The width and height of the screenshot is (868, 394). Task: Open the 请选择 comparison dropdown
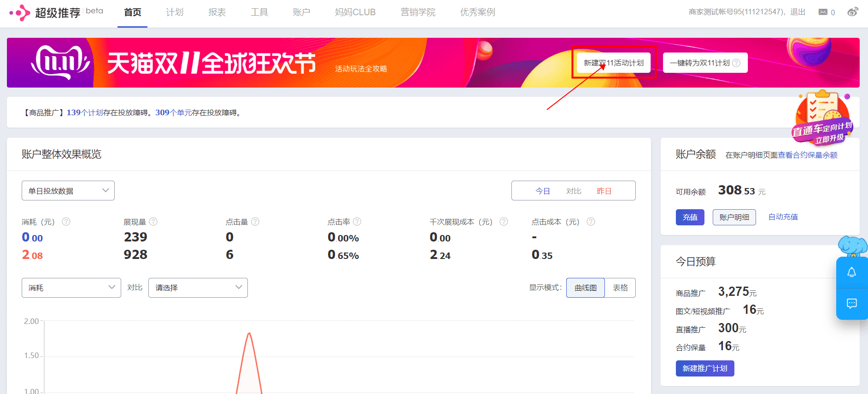(198, 288)
